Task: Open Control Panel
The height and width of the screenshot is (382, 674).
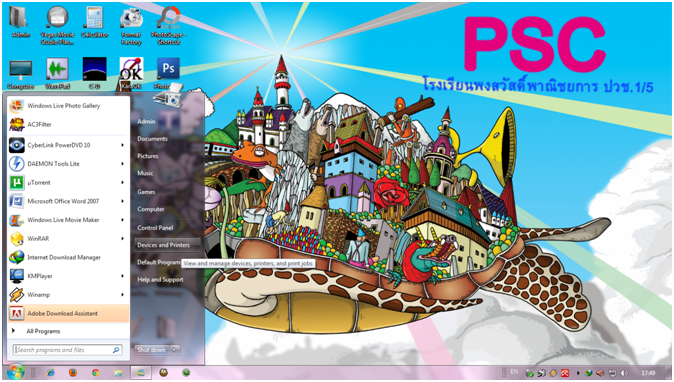Action: (x=155, y=228)
